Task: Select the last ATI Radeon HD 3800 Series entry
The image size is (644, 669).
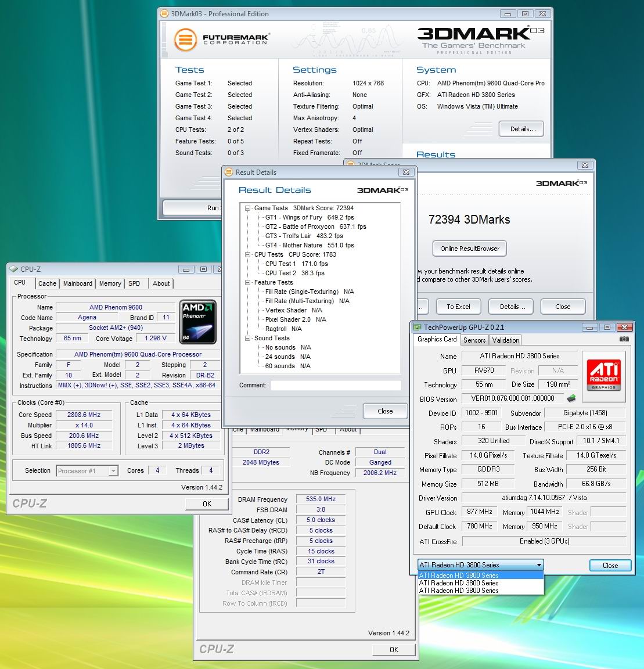Action: [481, 591]
